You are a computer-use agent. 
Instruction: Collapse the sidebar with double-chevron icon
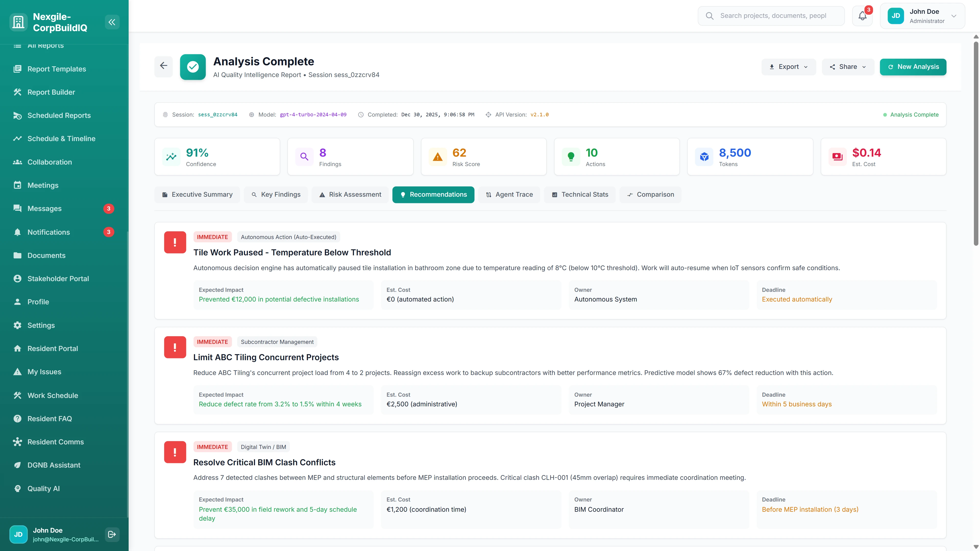pos(112,22)
